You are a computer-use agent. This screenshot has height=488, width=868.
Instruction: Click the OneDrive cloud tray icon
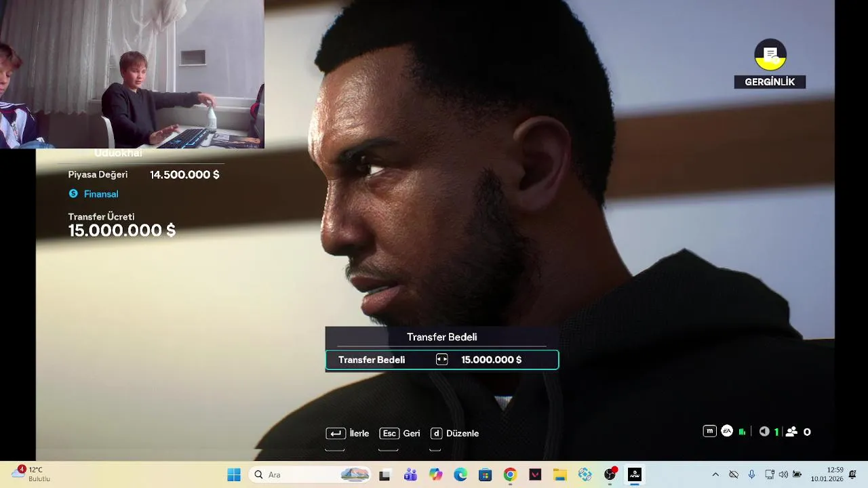pyautogui.click(x=733, y=474)
